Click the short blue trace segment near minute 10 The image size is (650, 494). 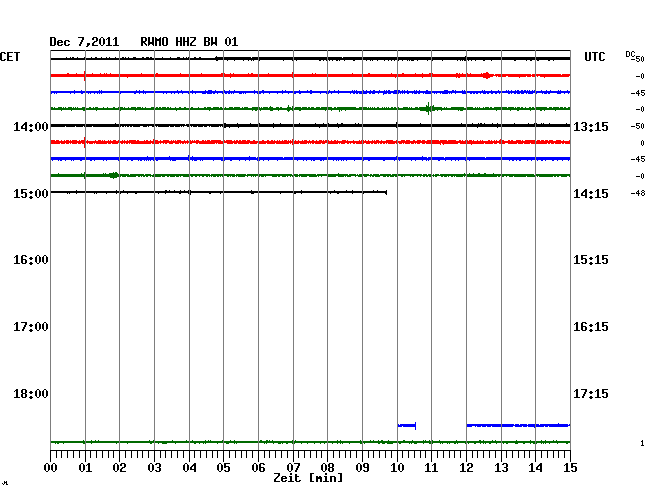(x=407, y=426)
